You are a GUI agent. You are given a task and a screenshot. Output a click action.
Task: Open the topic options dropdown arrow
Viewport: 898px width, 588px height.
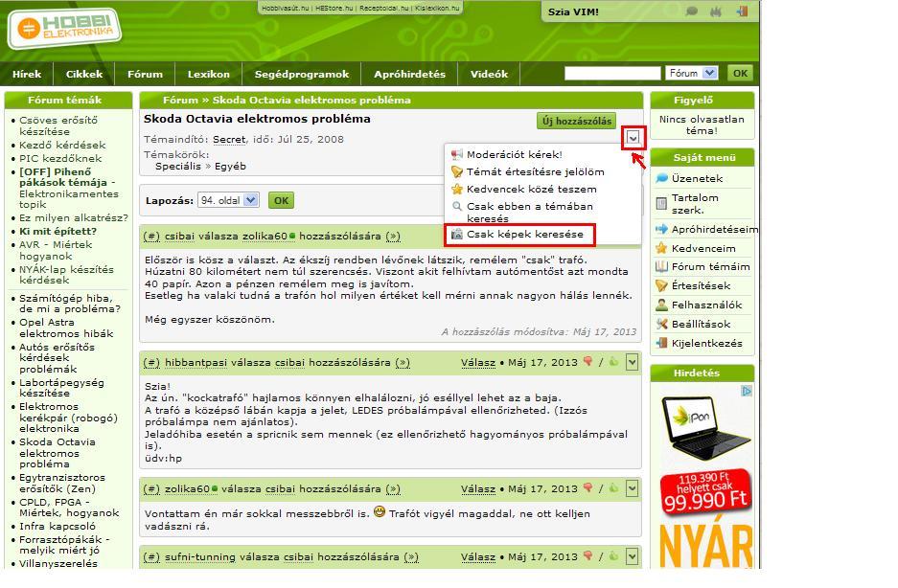tap(633, 137)
